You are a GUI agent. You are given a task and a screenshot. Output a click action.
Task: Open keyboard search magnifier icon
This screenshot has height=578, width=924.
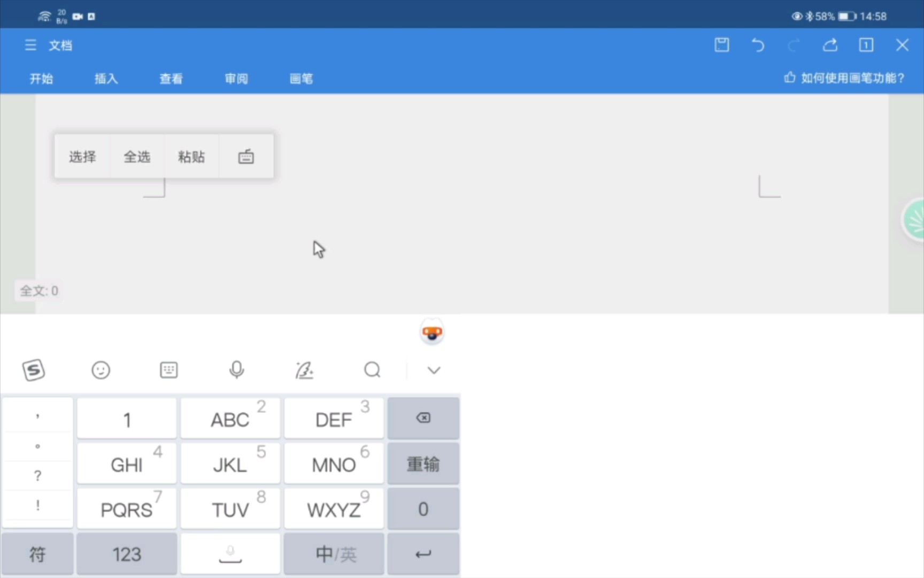[372, 370]
